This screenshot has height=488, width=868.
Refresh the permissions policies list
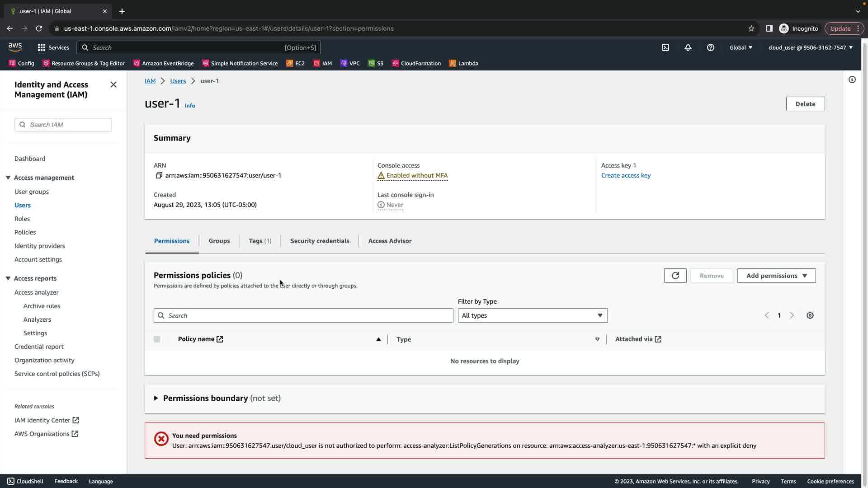675,276
